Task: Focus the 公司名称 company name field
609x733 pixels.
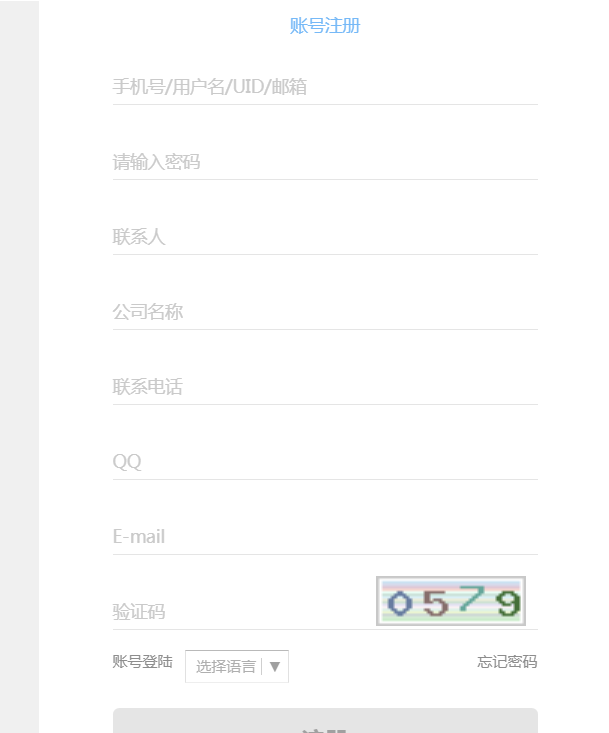Action: click(x=325, y=312)
